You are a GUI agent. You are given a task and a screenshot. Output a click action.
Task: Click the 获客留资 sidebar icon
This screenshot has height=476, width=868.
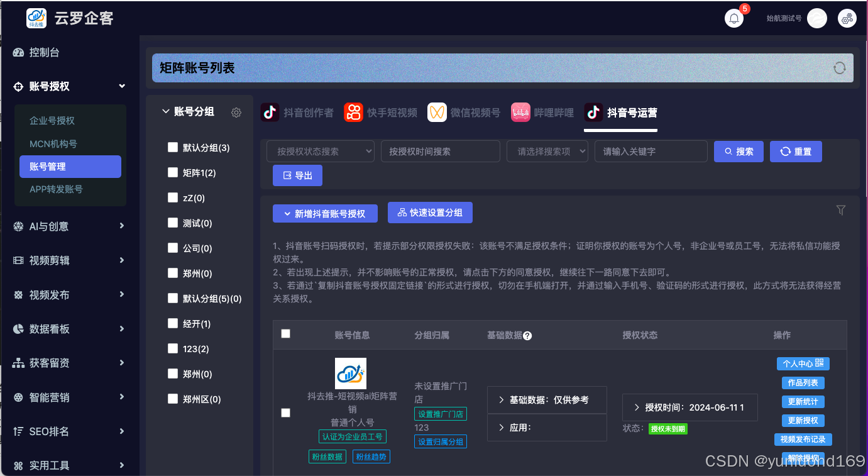(x=18, y=363)
